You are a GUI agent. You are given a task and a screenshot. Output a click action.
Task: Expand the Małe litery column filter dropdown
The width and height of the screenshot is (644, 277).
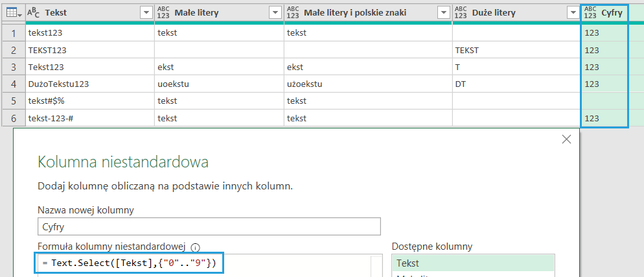click(275, 13)
